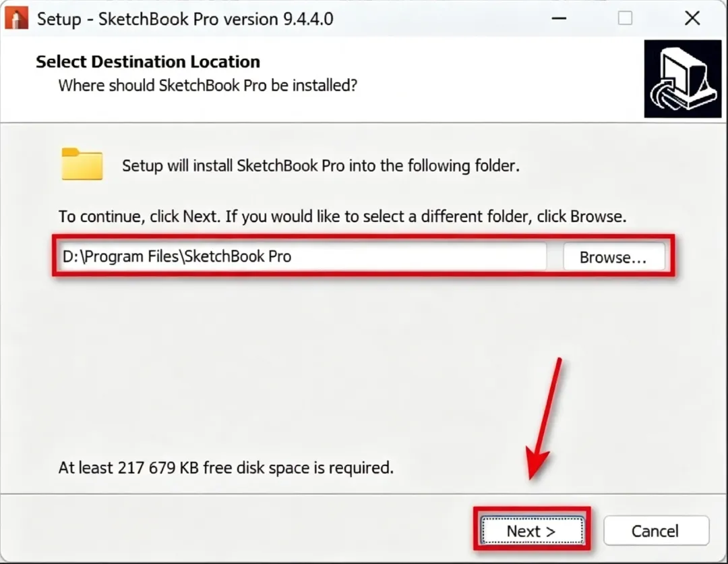Click the red arrow pointing at Next
The width and height of the screenshot is (728, 564).
coord(544,418)
